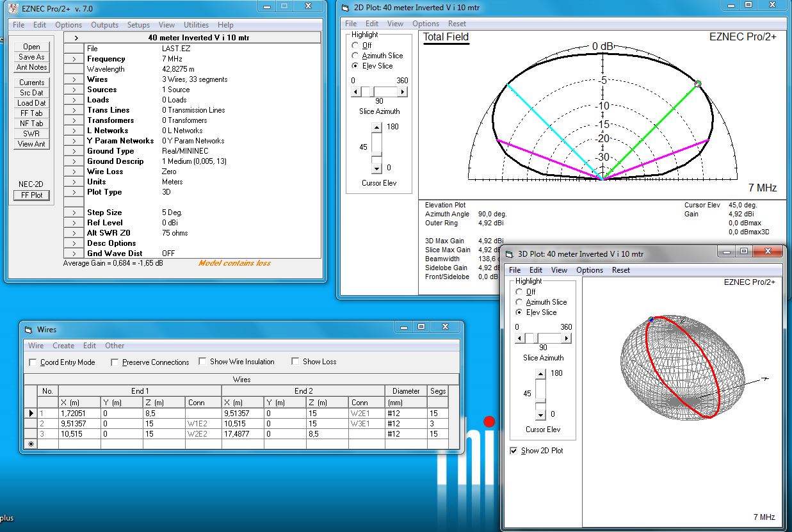Image resolution: width=792 pixels, height=532 pixels.
Task: Click right arrow of 2D Slice Azimuth slider
Action: point(403,92)
